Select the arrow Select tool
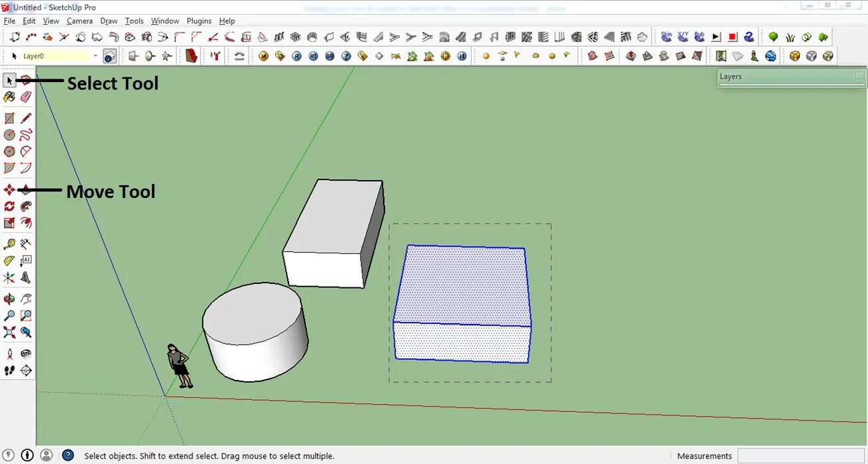The width and height of the screenshot is (868, 464). coord(9,81)
